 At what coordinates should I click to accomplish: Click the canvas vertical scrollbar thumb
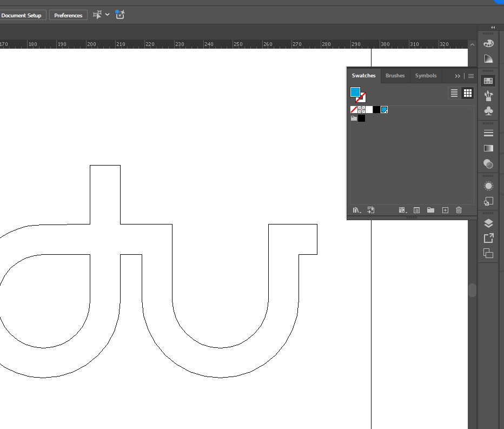point(472,290)
